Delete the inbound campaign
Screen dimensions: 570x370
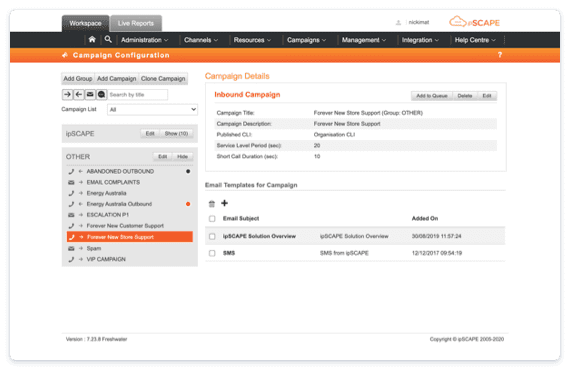465,96
